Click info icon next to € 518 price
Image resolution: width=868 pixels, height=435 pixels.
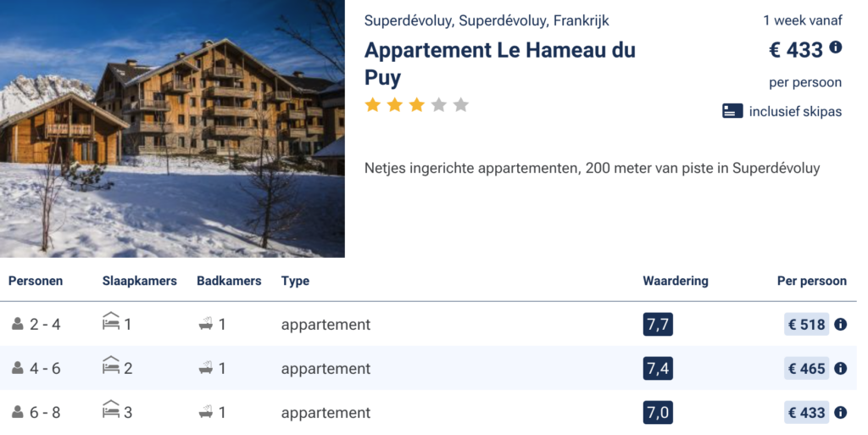(x=840, y=324)
